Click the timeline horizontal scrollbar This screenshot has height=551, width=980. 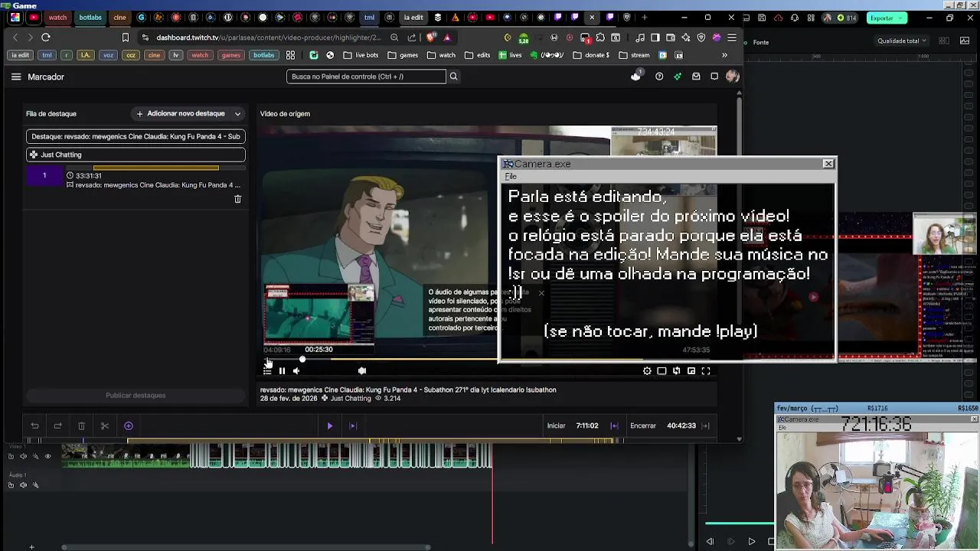coord(247,546)
